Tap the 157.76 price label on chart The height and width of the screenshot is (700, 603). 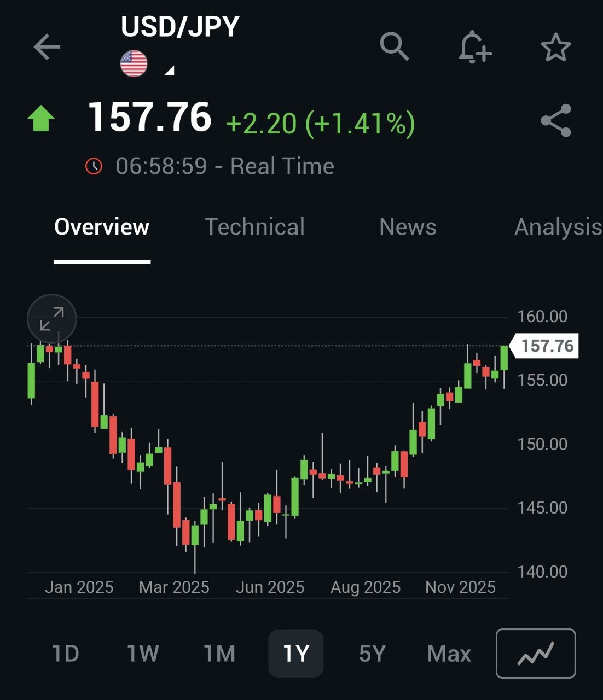pyautogui.click(x=546, y=346)
